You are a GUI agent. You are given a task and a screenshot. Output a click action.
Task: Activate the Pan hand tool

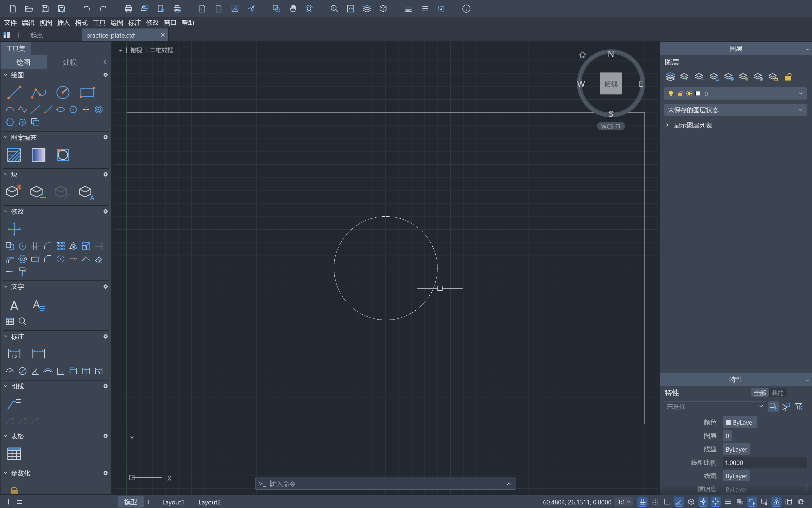293,9
